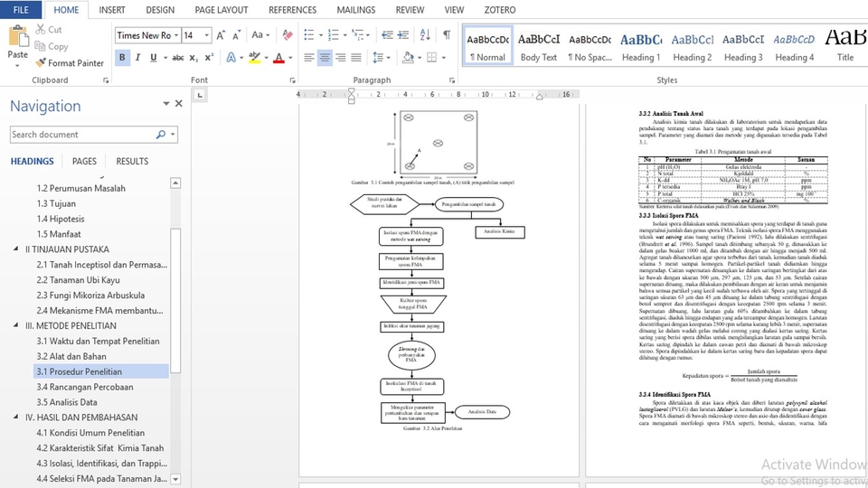The width and height of the screenshot is (868, 488).
Task: Click the Paste clipboard icon
Action: (x=18, y=37)
